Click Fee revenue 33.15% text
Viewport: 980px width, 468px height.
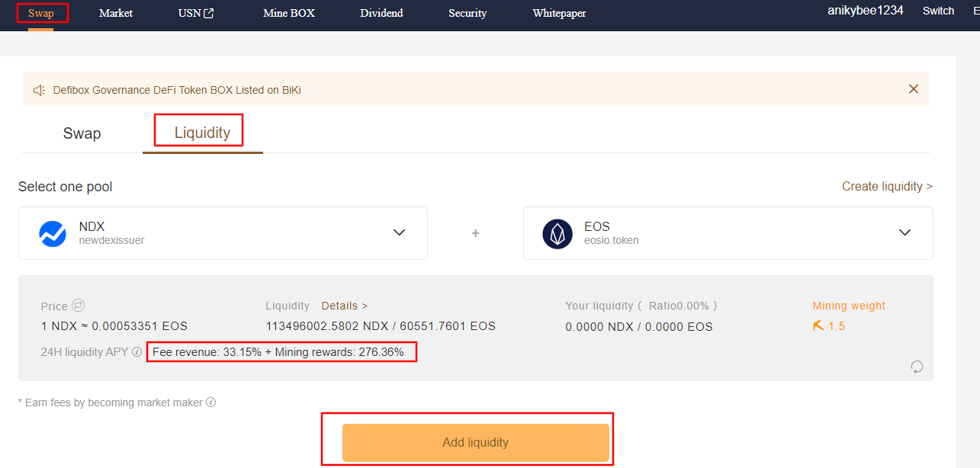[x=207, y=352]
